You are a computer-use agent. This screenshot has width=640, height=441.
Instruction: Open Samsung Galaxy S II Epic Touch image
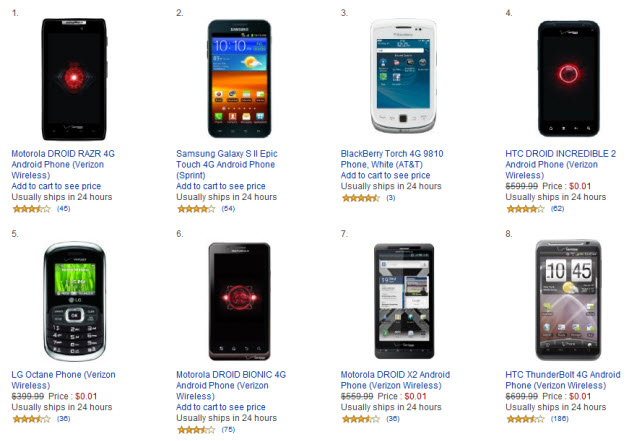(x=239, y=79)
